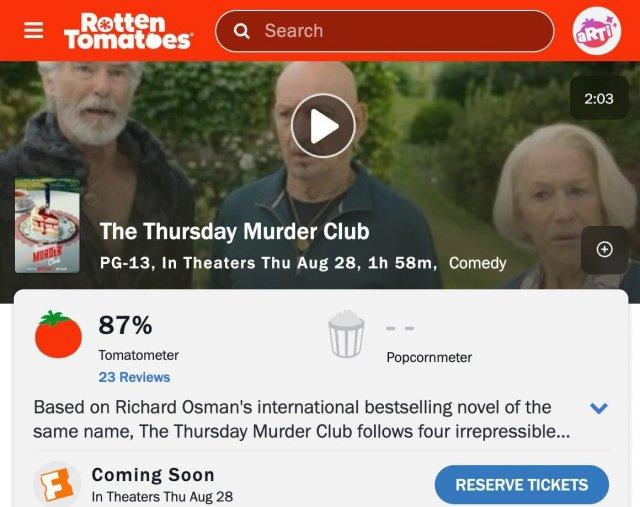Click the 87% Tomatometer score
This screenshot has width=640, height=507.
click(x=125, y=325)
